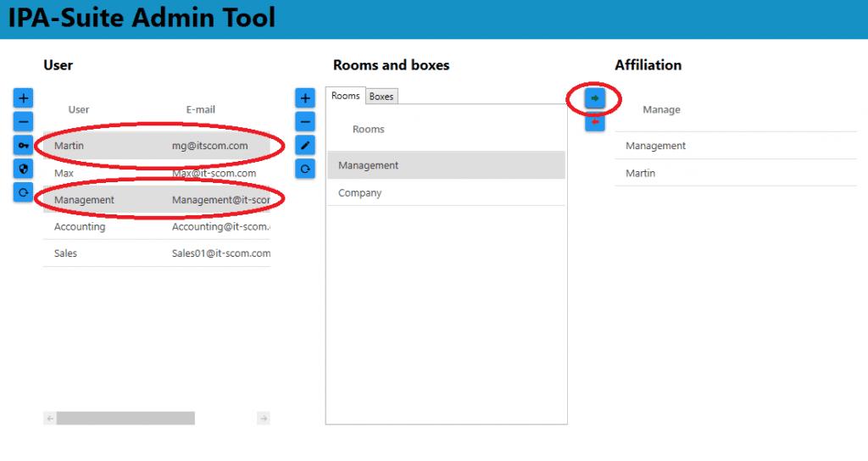Click the minus icon beside Rooms list
Viewport: 868px width, 461px height.
[x=304, y=122]
